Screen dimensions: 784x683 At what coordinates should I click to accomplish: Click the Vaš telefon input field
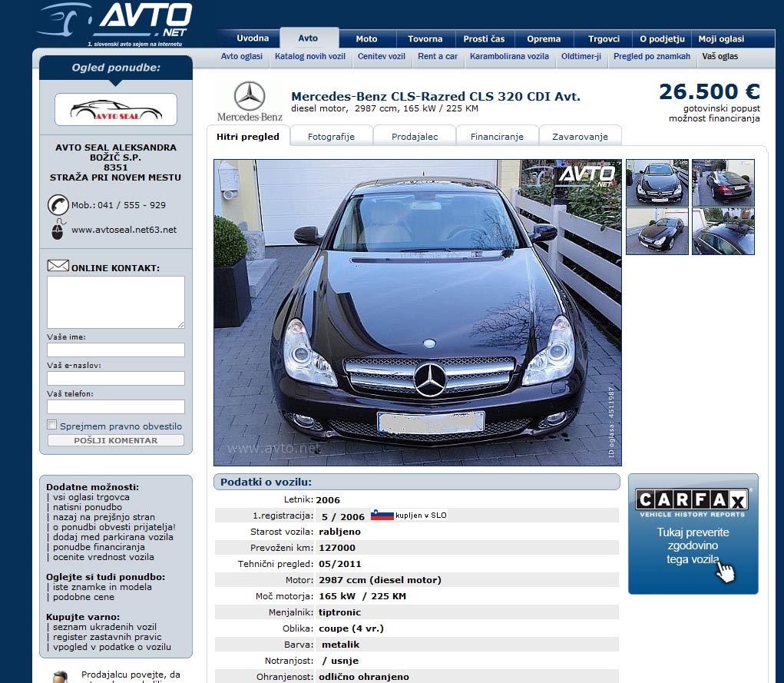tap(115, 406)
